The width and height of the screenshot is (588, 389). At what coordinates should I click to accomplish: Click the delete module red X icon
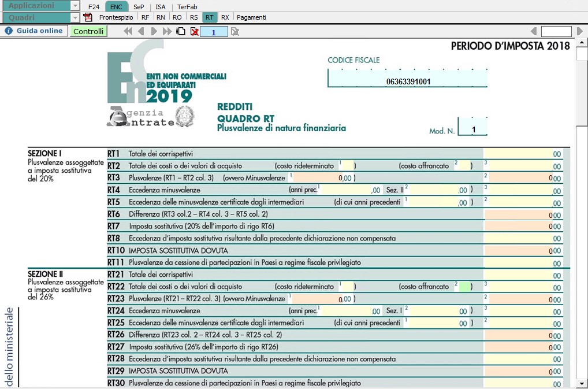coord(194,32)
